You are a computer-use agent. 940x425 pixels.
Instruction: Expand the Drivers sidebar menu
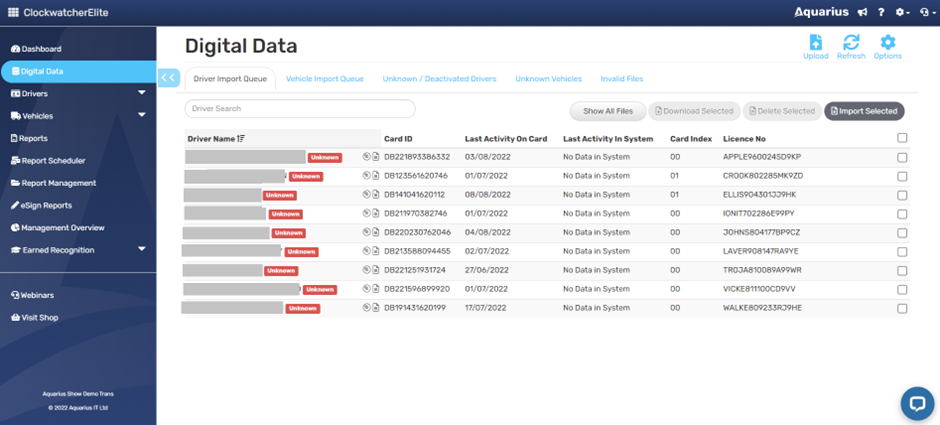click(x=141, y=93)
